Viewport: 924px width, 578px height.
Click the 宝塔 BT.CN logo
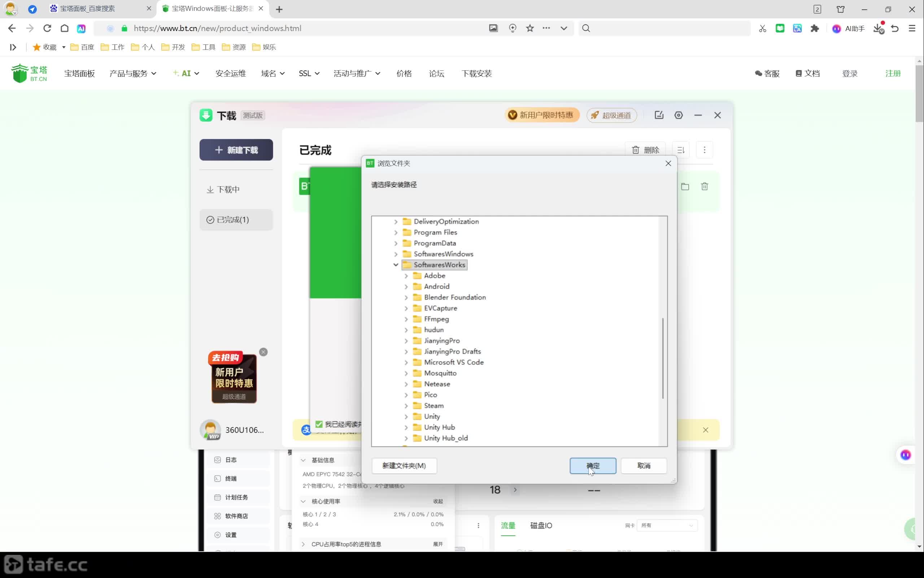[29, 73]
